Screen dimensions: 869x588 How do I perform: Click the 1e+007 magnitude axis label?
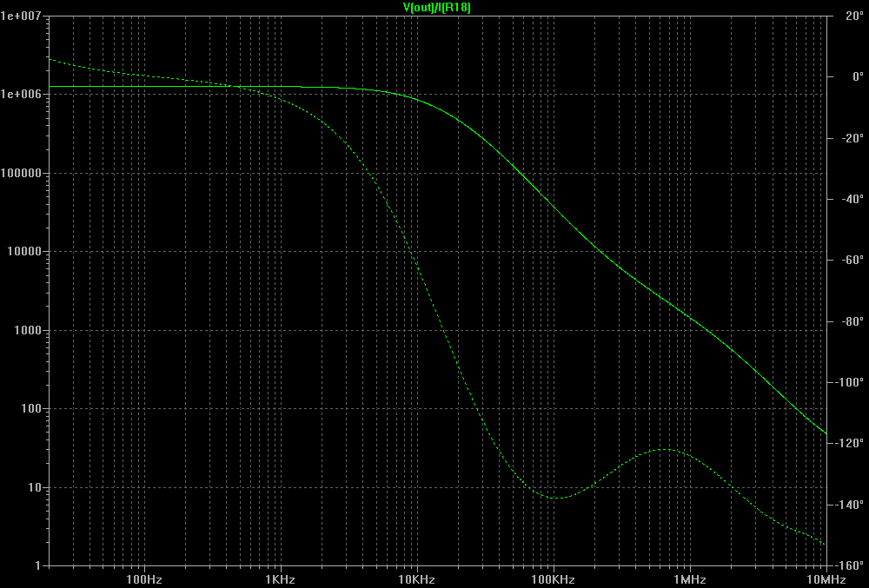coord(21,16)
